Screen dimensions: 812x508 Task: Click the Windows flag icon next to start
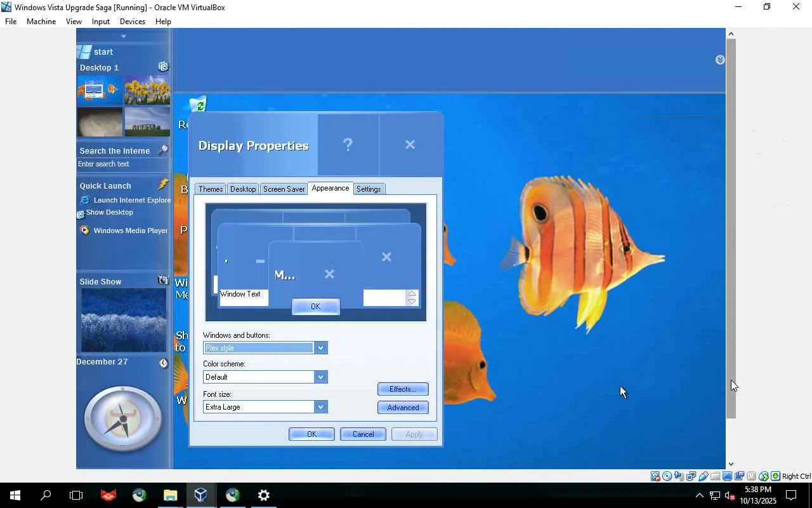83,51
